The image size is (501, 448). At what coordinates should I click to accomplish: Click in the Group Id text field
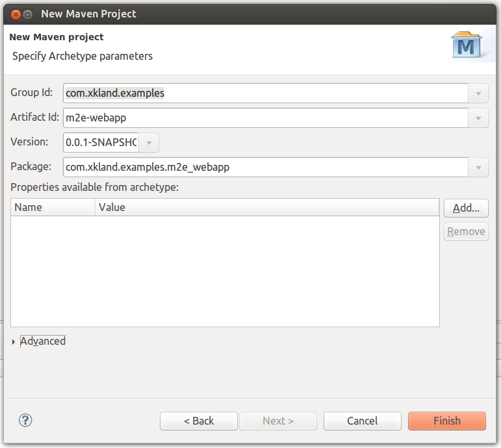point(266,93)
